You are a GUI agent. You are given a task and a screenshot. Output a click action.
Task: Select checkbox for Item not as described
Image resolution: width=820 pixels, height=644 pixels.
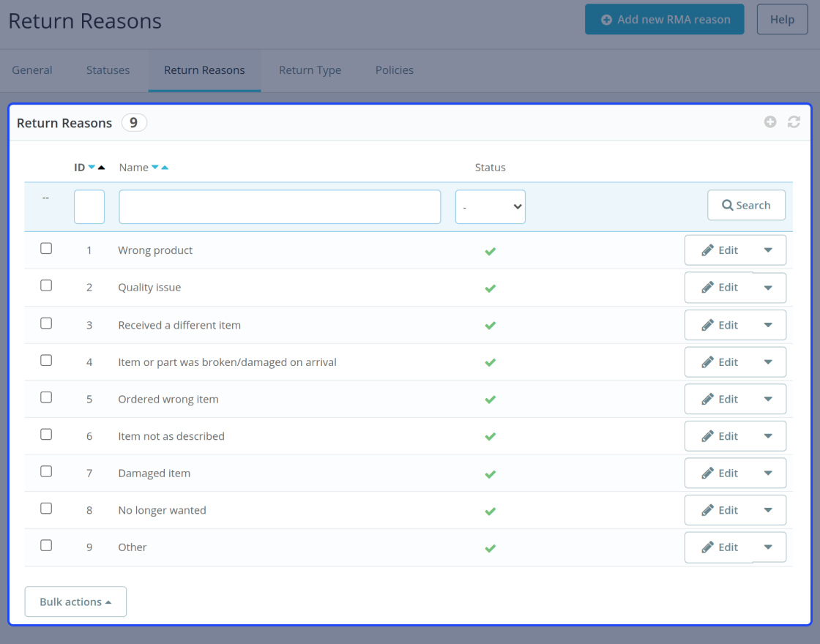[46, 435]
